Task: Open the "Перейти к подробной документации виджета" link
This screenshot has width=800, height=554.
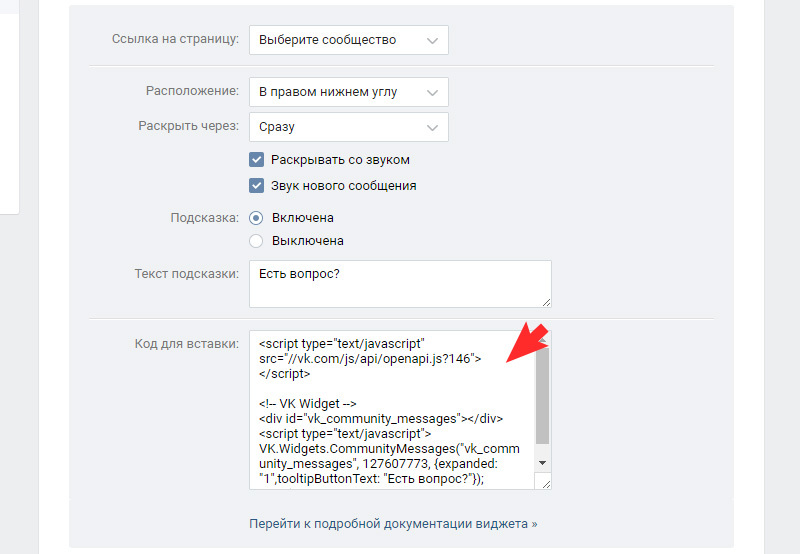Action: (x=393, y=523)
